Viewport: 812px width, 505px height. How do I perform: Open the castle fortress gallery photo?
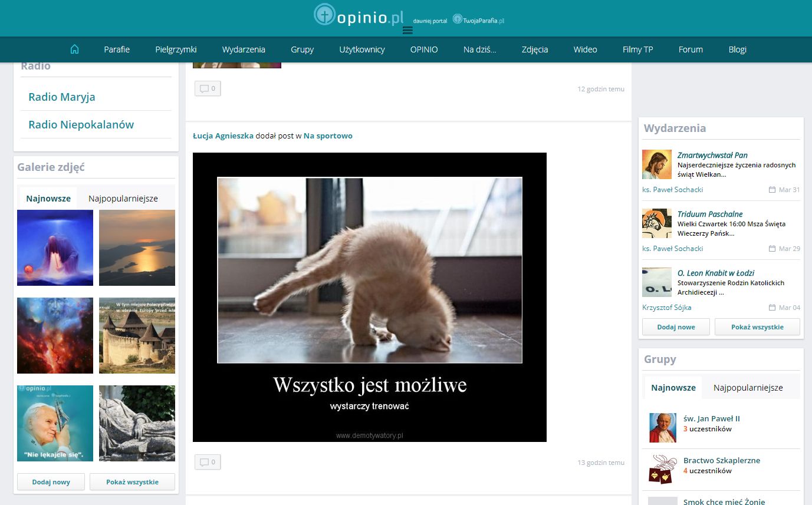(137, 335)
